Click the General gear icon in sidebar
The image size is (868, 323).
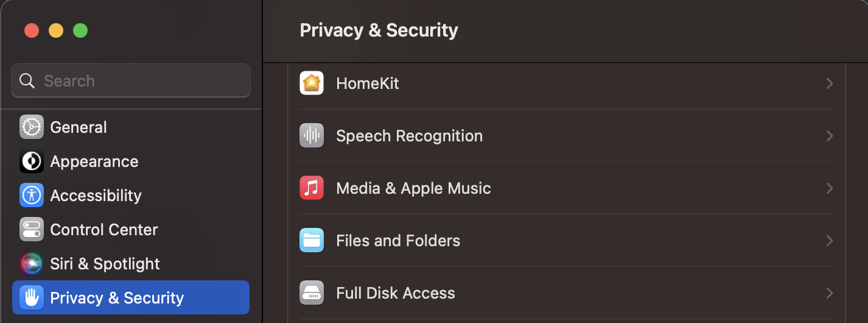tap(32, 127)
